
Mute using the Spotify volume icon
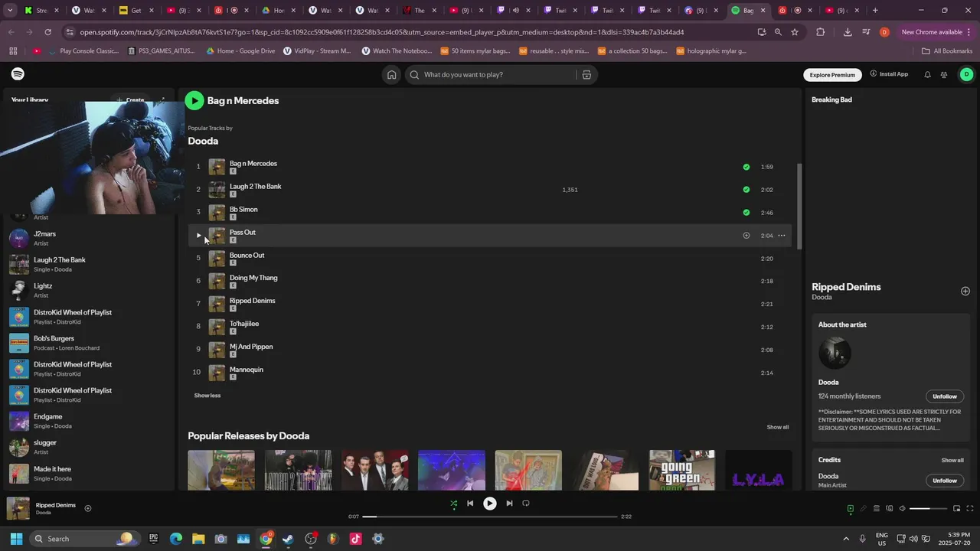tap(902, 509)
